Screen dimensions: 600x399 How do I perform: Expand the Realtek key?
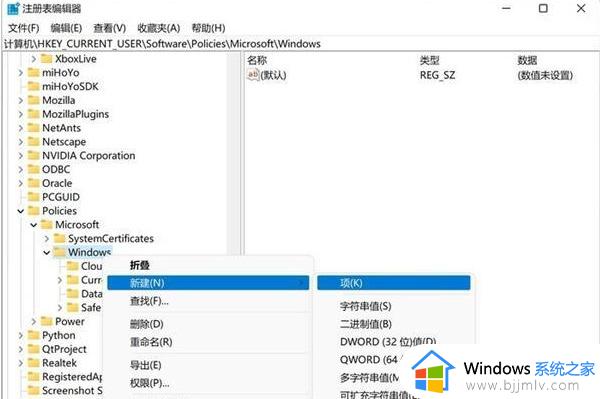click(x=21, y=363)
